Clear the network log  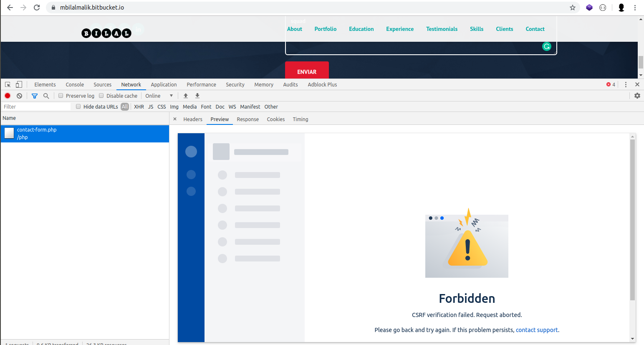click(x=19, y=96)
